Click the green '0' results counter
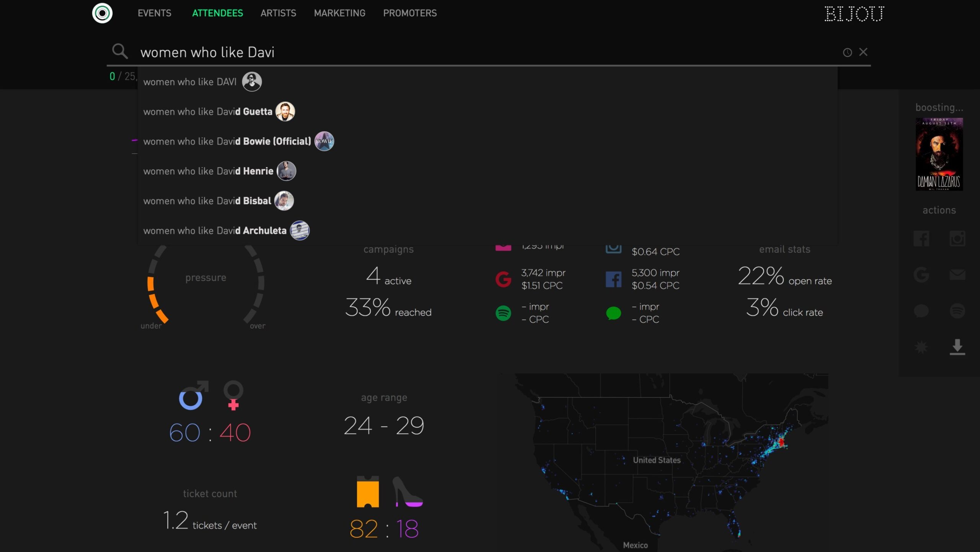 click(x=112, y=76)
